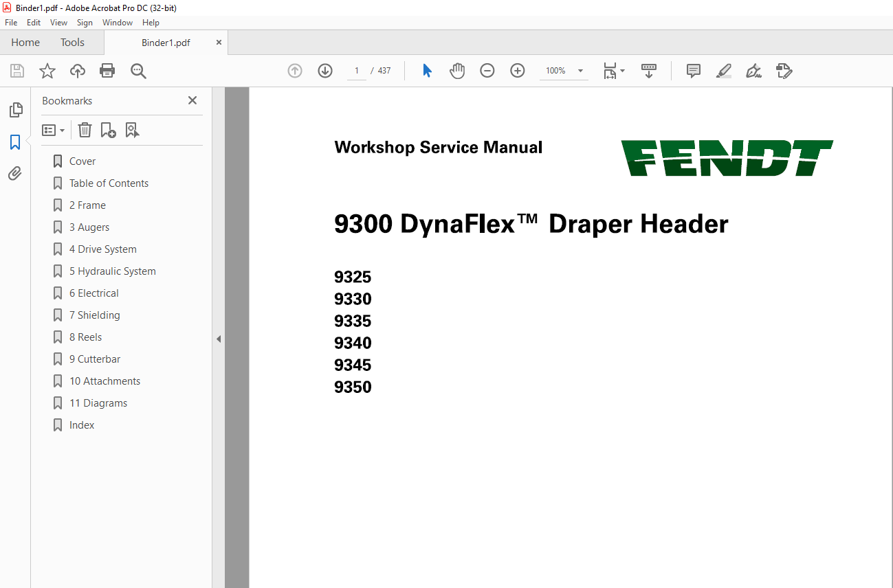Open the Table of Contents bookmark
Screen dimensions: 893x588
(x=109, y=183)
